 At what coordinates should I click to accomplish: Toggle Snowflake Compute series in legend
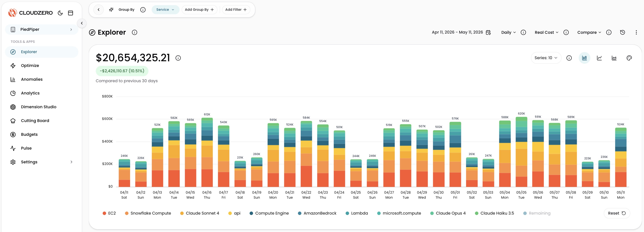point(148,213)
